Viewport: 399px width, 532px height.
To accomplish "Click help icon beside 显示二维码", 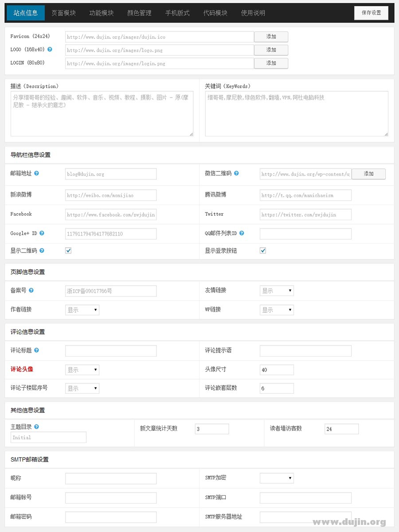I will (42, 251).
